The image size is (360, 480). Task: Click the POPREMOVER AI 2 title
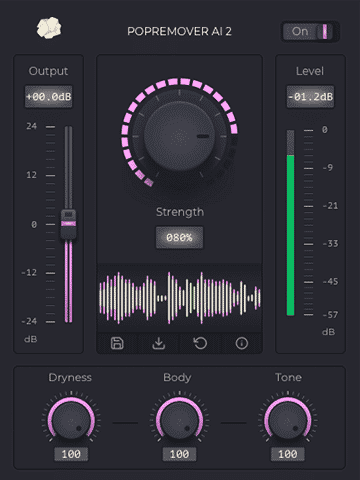[179, 31]
